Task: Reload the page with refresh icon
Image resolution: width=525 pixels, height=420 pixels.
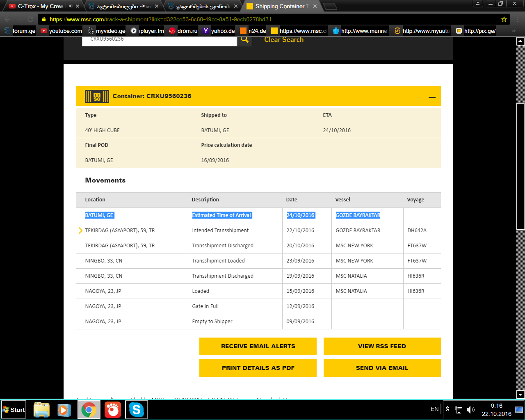Action: click(x=30, y=19)
